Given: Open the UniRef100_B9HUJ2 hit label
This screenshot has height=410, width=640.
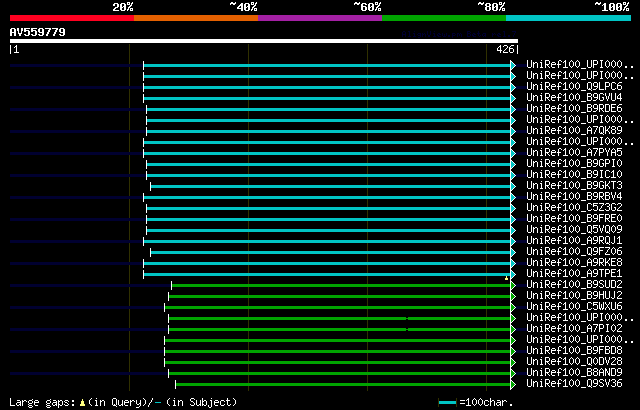Looking at the screenshot, I should [574, 296].
